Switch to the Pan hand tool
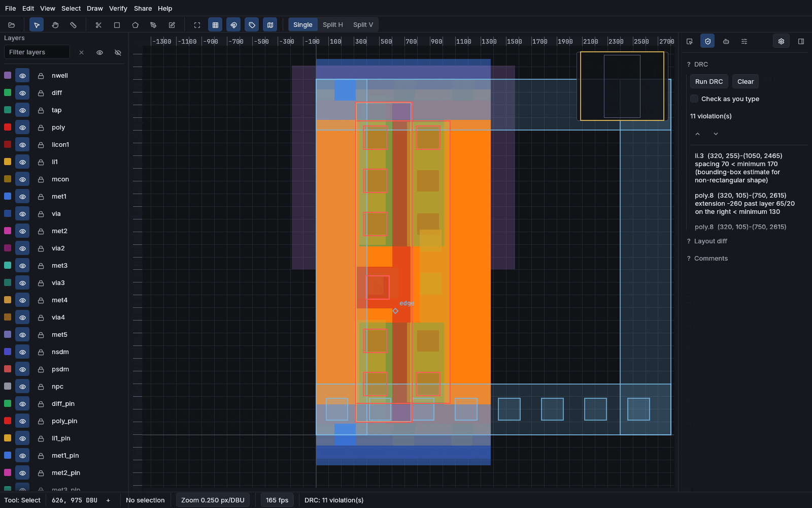The image size is (812, 508). 55,25
